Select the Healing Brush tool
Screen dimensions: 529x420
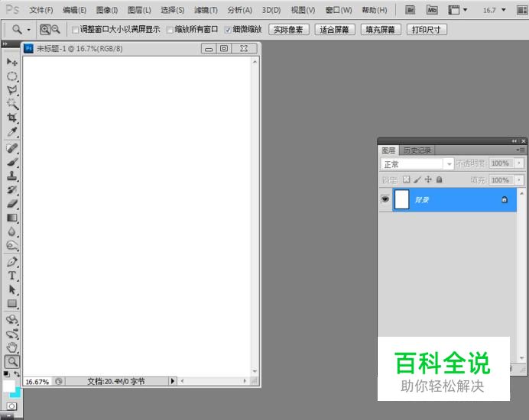tap(11, 148)
